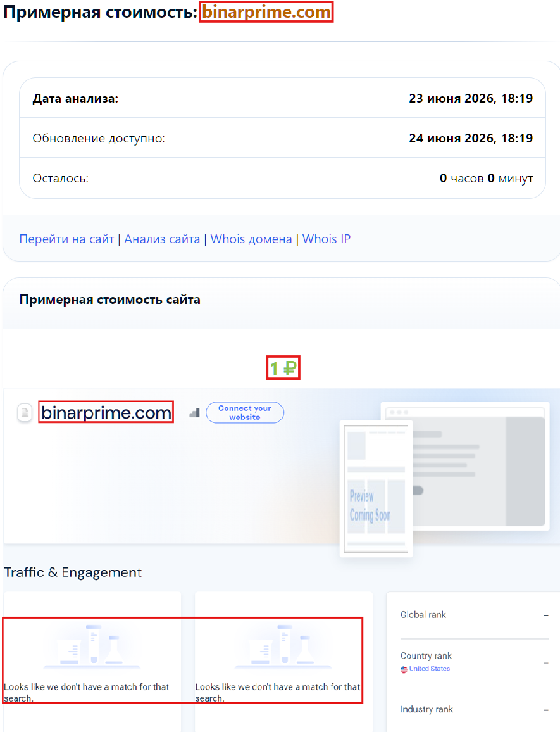Follow the 'Перейти на сайт' link
The width and height of the screenshot is (560, 732).
[x=66, y=239]
